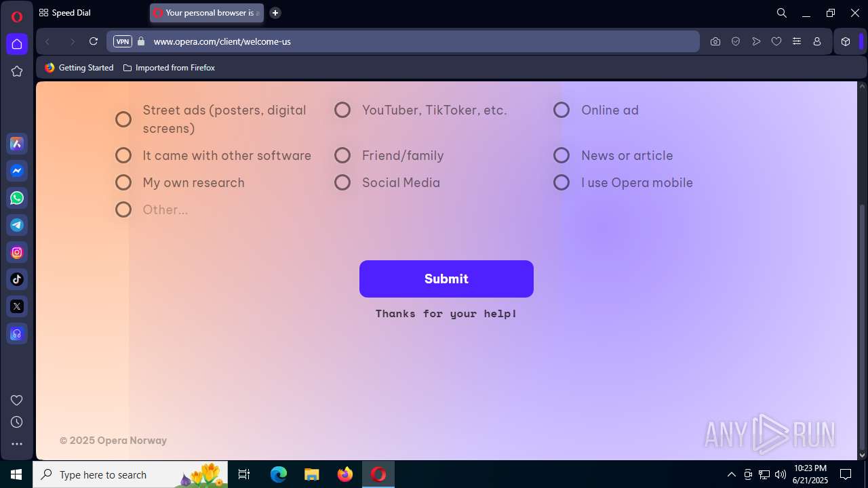Viewport: 868px width, 488px height.
Task: Open the extensions cube icon
Action: click(x=846, y=41)
